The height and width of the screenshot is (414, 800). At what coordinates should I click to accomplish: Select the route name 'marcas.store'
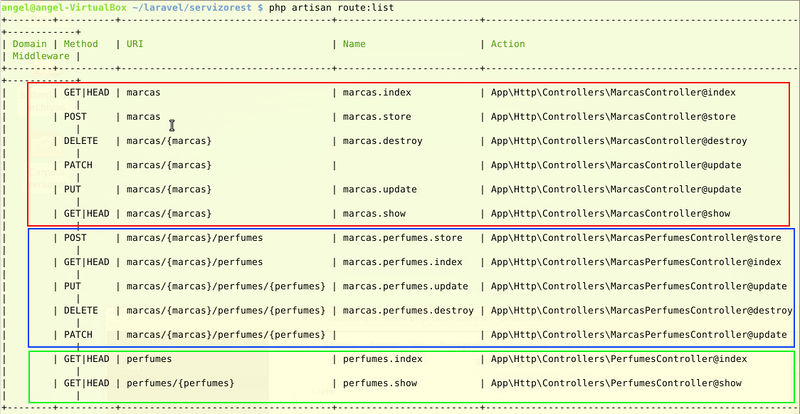point(377,117)
